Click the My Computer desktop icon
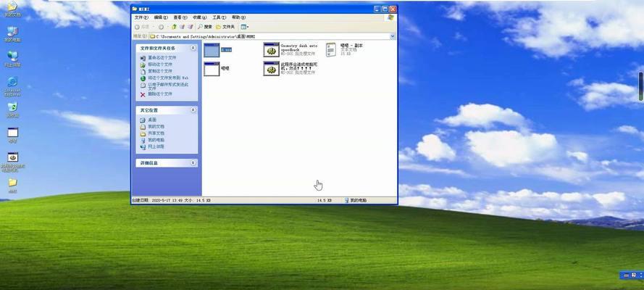The width and height of the screenshot is (644, 290). point(13,32)
